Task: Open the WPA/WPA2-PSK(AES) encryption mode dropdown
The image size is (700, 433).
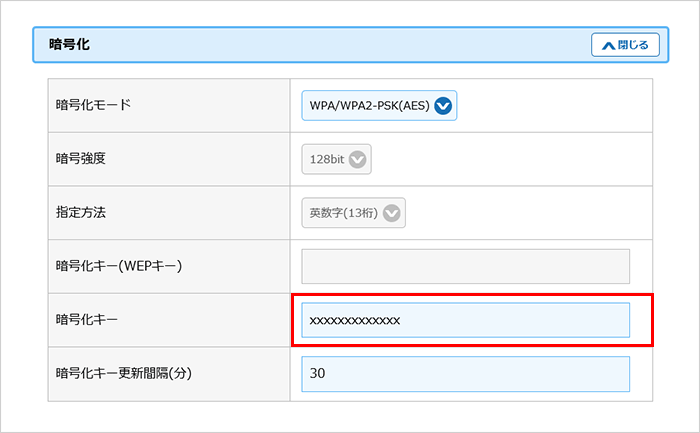Action: (x=379, y=105)
